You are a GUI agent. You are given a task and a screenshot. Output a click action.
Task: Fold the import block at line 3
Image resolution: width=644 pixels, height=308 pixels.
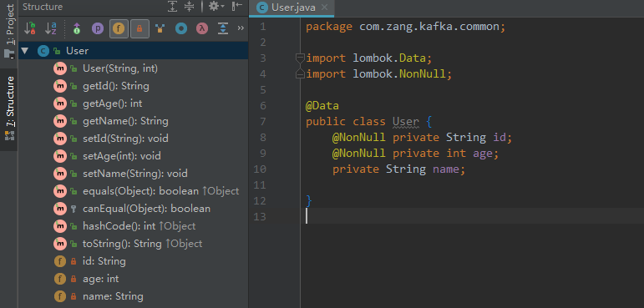coord(300,58)
